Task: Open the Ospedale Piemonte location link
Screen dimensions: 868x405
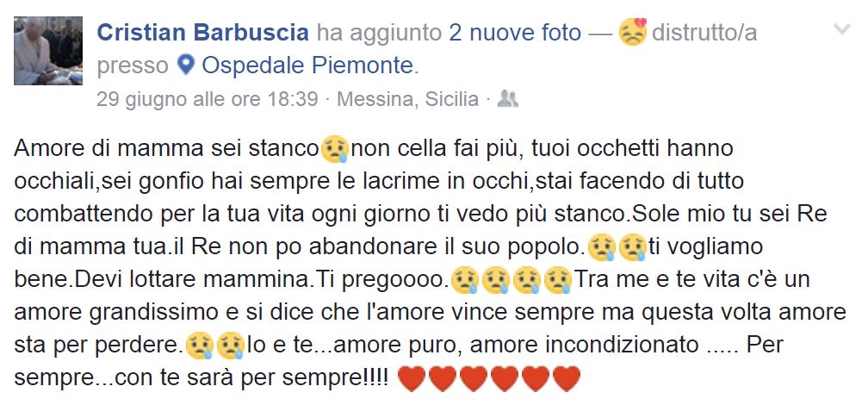Action: [307, 66]
